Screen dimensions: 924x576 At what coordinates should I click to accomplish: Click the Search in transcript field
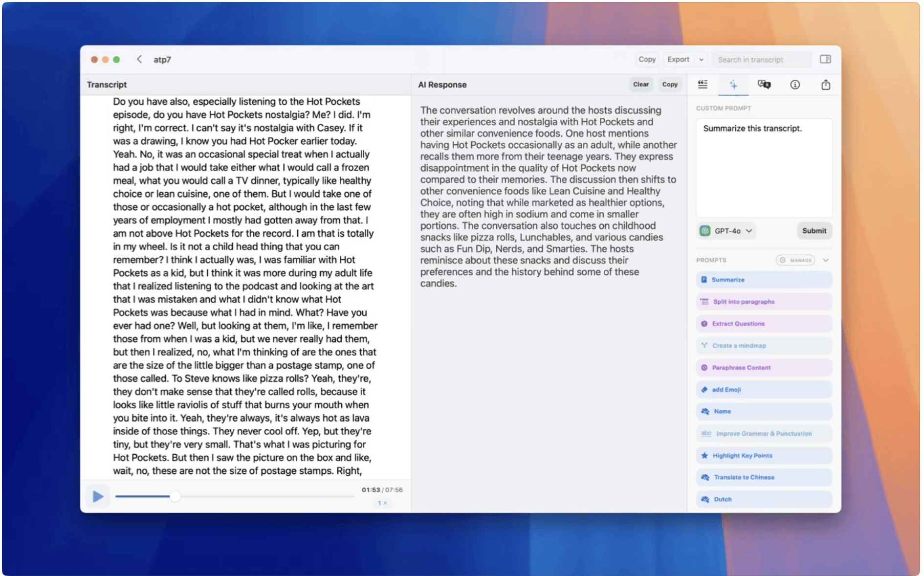(761, 59)
